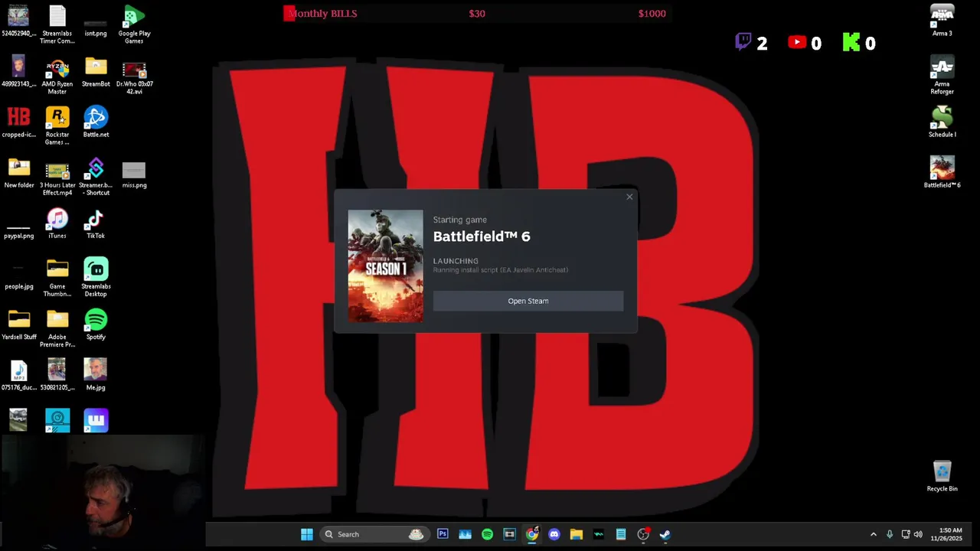Select the Arma Reforger desktop shortcut

click(x=942, y=75)
